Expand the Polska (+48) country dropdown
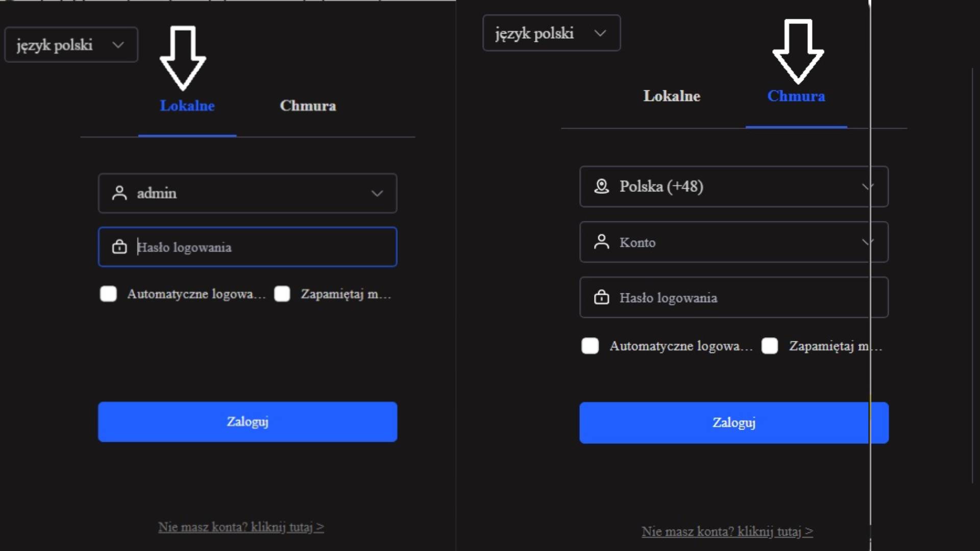 tap(734, 186)
